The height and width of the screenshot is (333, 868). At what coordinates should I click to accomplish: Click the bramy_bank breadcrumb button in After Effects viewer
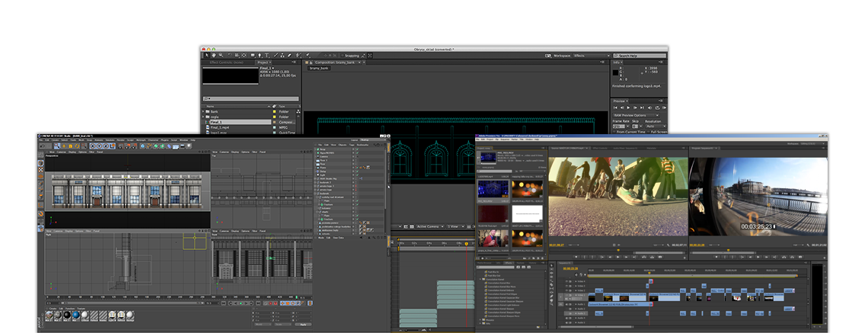pos(320,68)
